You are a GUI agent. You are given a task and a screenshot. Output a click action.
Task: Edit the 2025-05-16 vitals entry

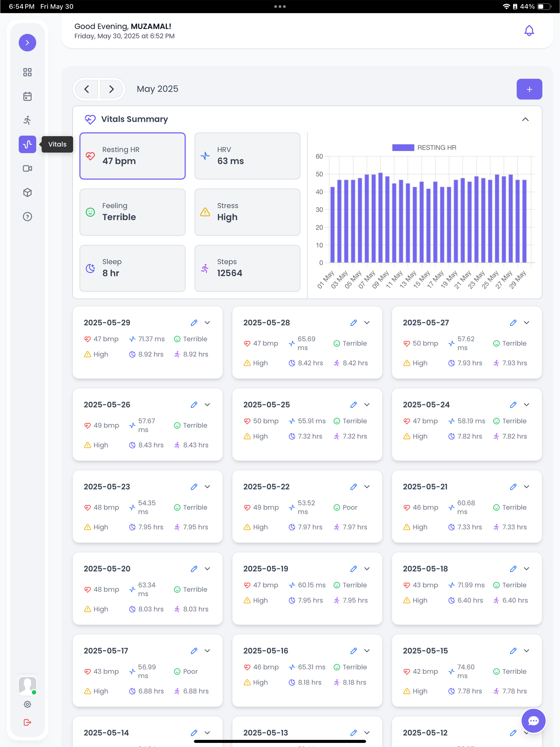click(x=354, y=651)
